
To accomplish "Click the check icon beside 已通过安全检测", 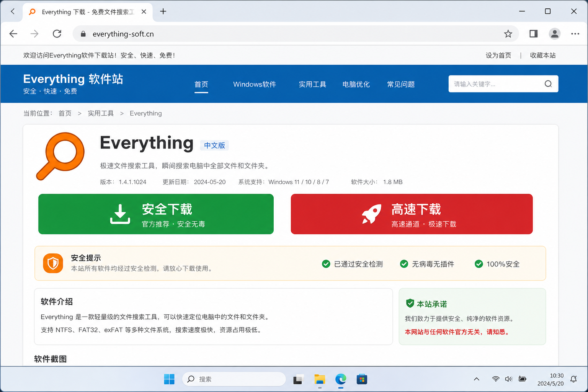I will point(326,264).
